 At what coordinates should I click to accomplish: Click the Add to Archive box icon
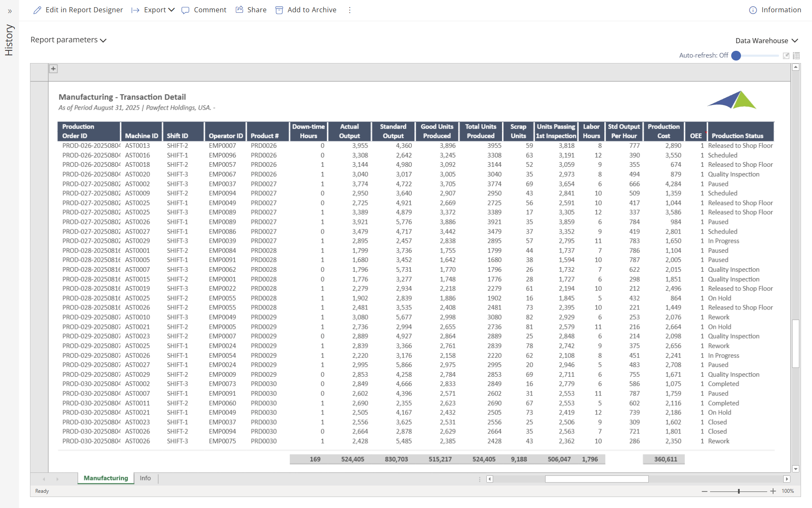tap(279, 10)
